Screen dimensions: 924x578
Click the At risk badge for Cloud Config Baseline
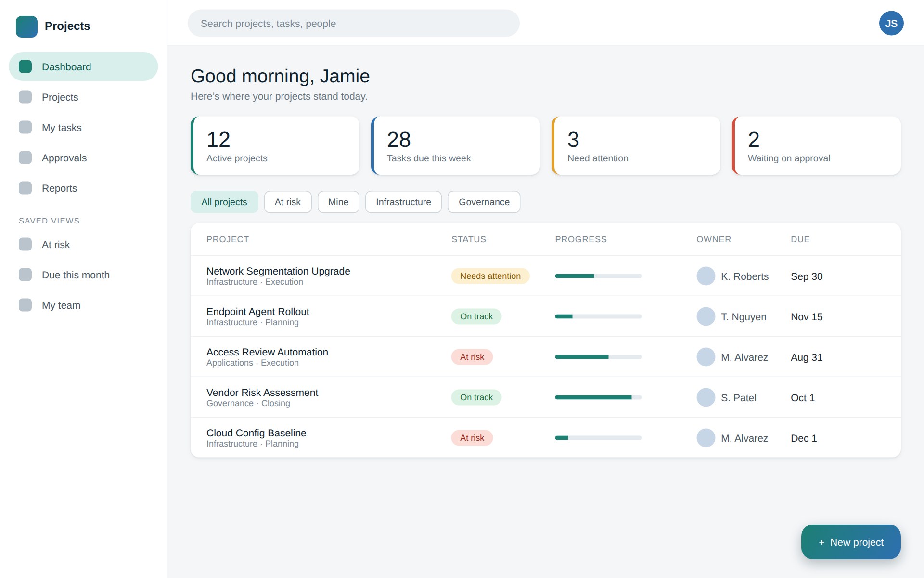click(472, 438)
